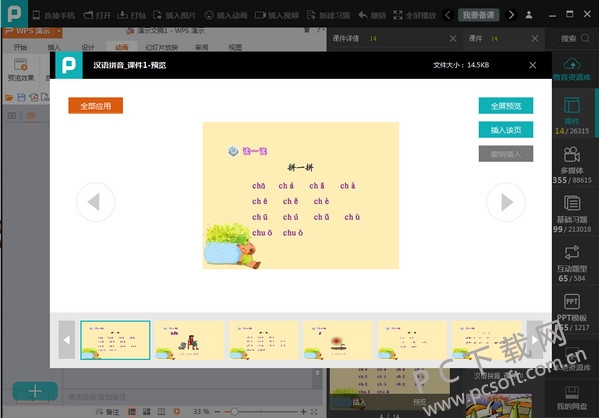Switch to slide sorter view icon
The width and height of the screenshot is (599, 418).
tap(147, 412)
